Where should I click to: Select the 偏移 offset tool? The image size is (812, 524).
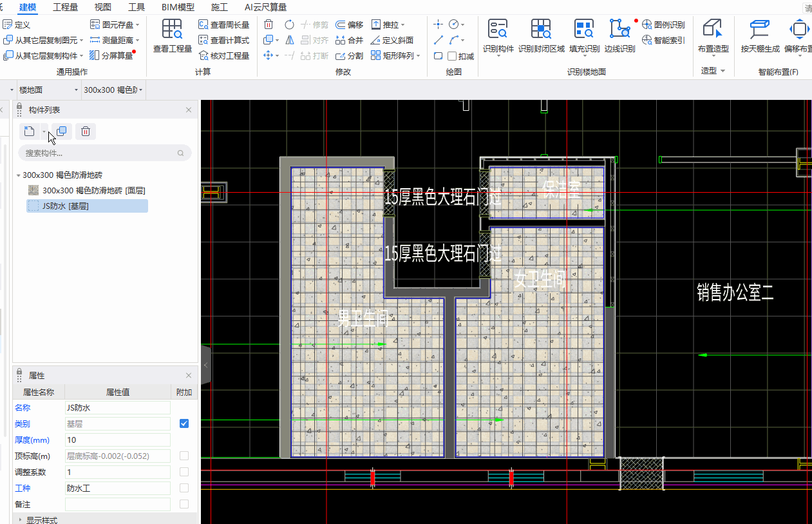click(x=350, y=24)
